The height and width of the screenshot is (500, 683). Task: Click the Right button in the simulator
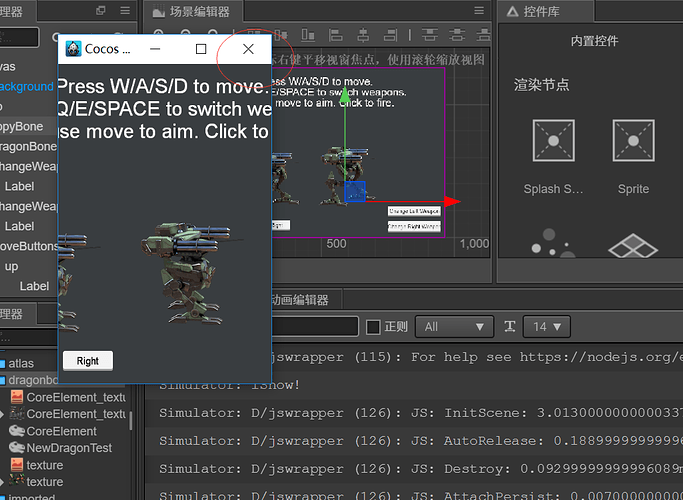click(88, 361)
